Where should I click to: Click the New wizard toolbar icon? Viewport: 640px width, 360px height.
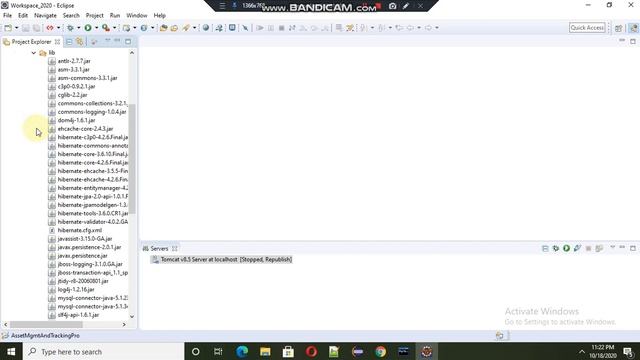point(8,28)
